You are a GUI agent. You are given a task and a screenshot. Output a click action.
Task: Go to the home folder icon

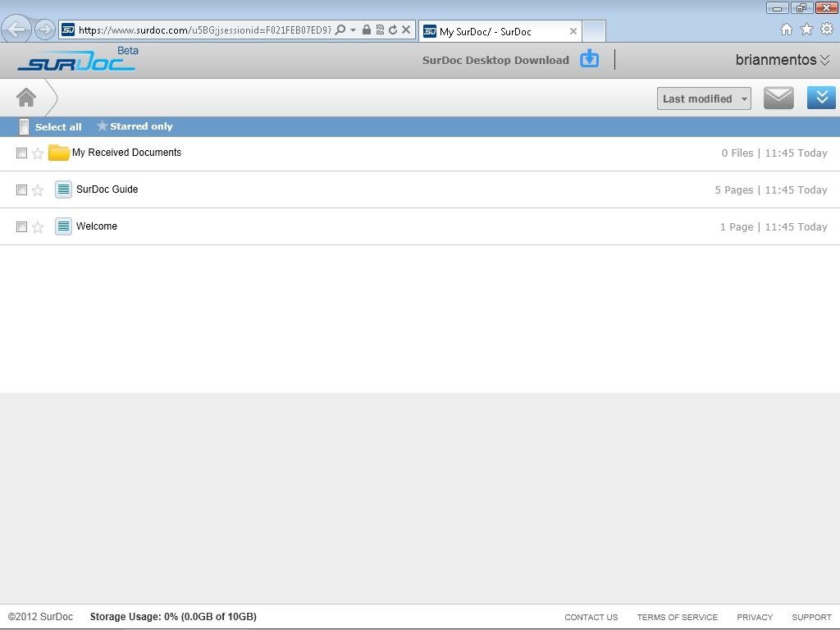pos(26,98)
